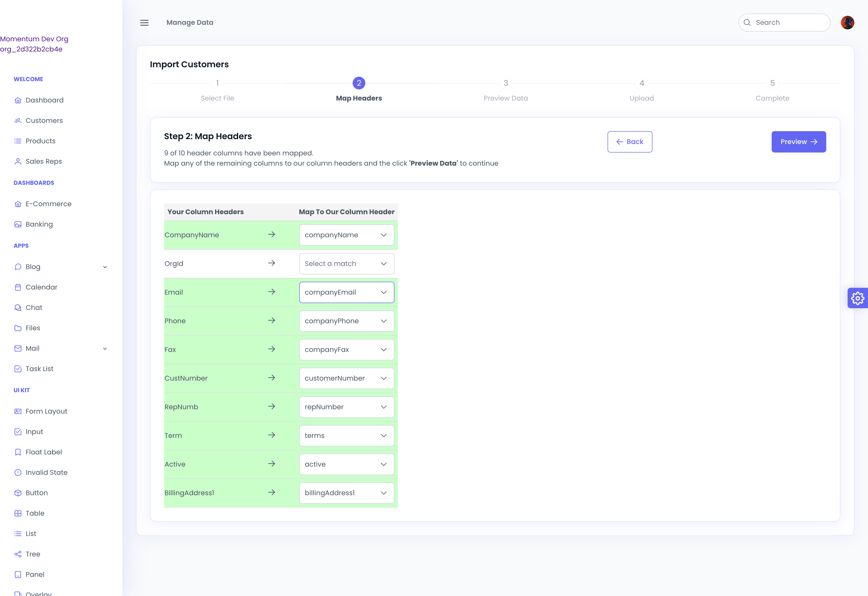Click the magnifier icon in Search
Screen dimensions: 868x596
click(x=747, y=22)
